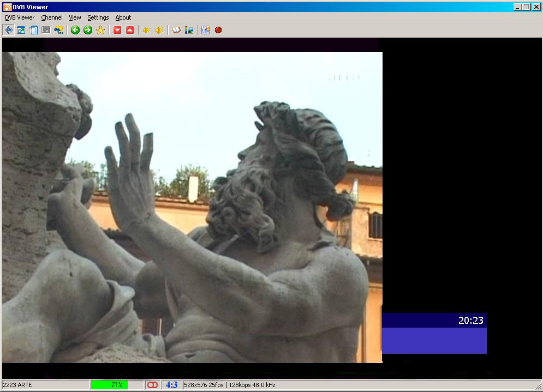Click the yellow star favorites icon

click(x=100, y=30)
